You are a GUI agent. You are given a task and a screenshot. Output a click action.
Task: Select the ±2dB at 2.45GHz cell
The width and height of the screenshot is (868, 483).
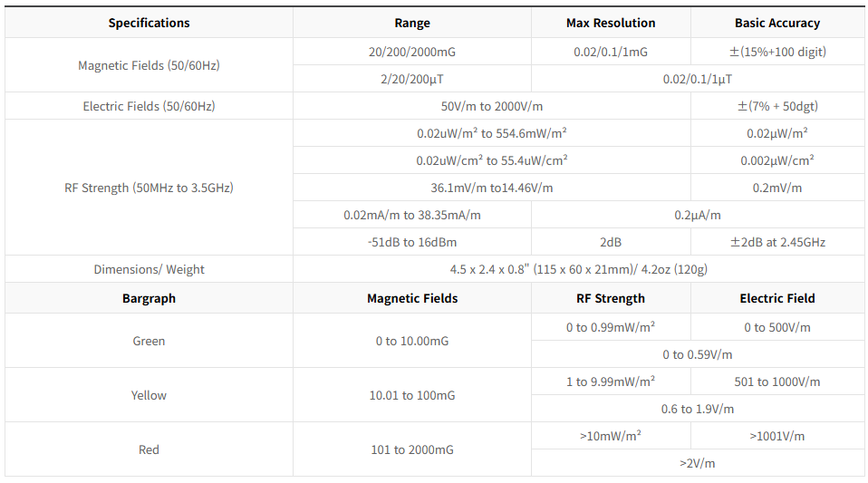coord(777,242)
